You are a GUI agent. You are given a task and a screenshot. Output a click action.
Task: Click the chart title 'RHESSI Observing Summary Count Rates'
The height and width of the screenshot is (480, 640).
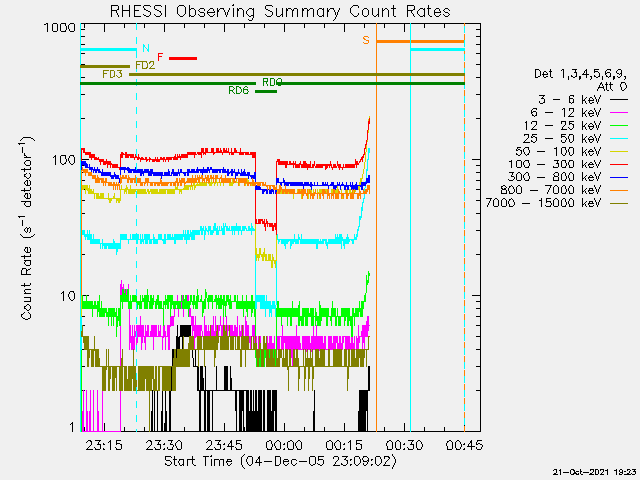(280, 11)
